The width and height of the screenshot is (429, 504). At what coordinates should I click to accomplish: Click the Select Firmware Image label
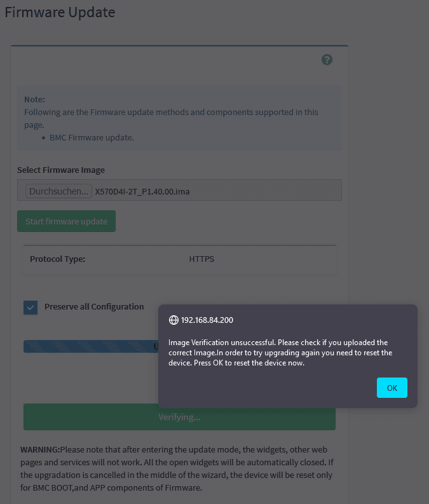[x=61, y=170]
